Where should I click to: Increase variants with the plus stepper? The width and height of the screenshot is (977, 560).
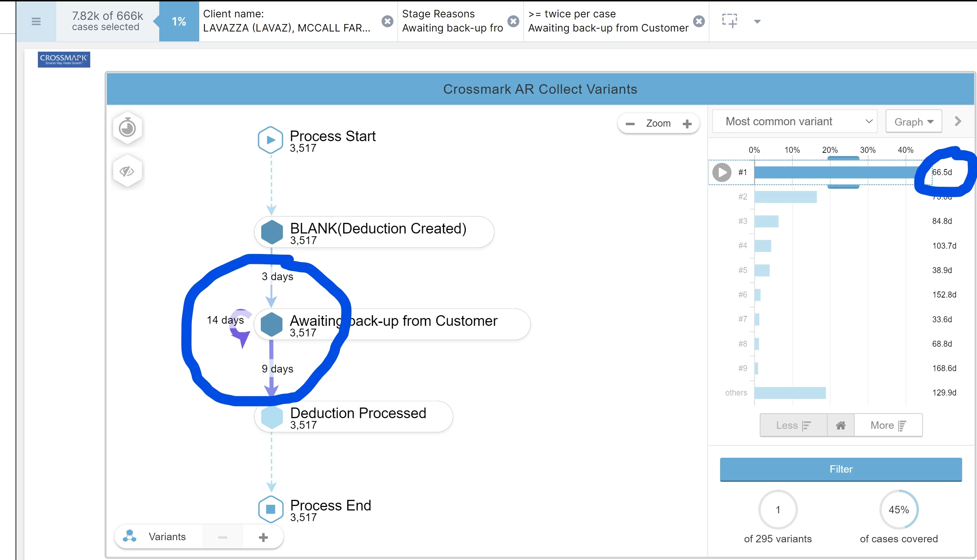coord(264,537)
